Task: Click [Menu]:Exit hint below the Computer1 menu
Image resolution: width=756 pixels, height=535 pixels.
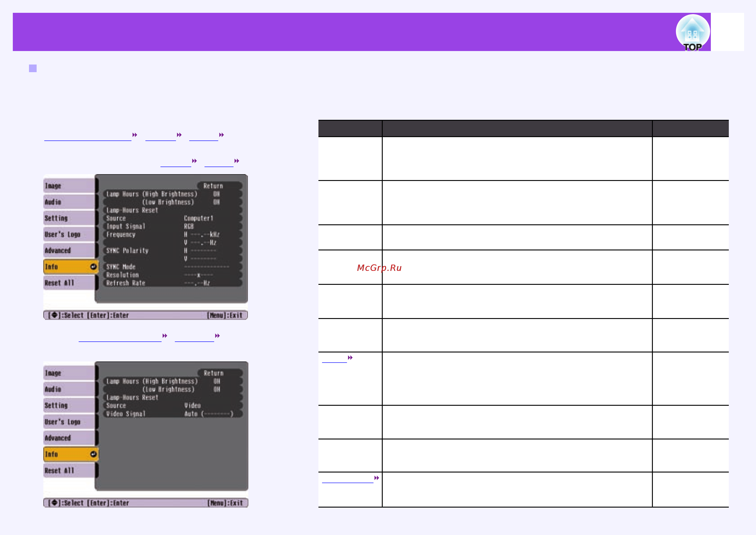Action: tap(225, 315)
